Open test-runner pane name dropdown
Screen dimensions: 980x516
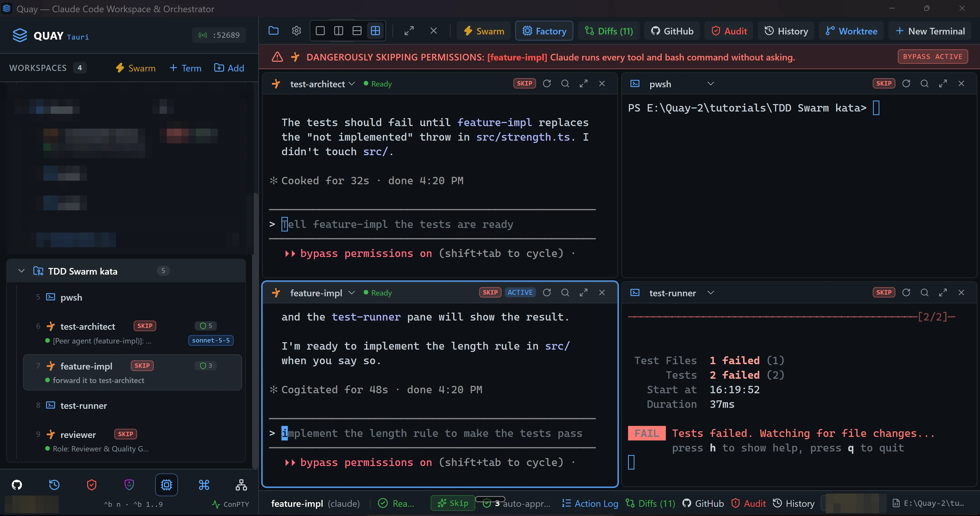click(711, 292)
